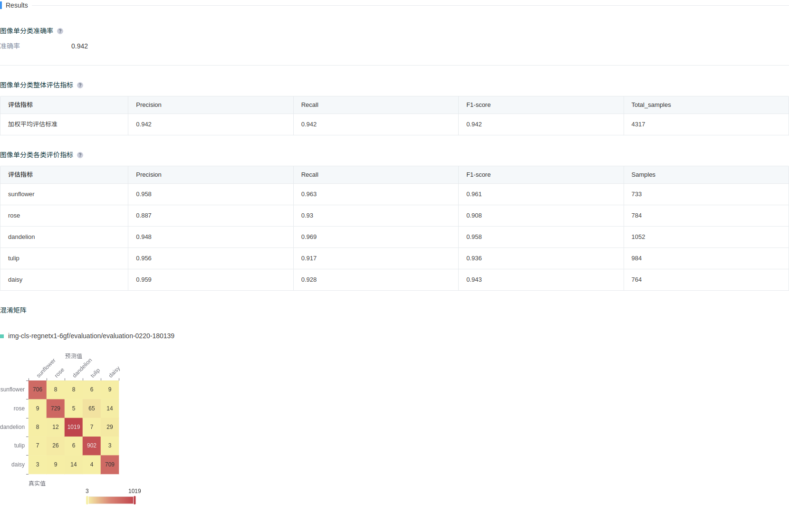
Task: Click the 真实值 axis label
Action: point(37,484)
